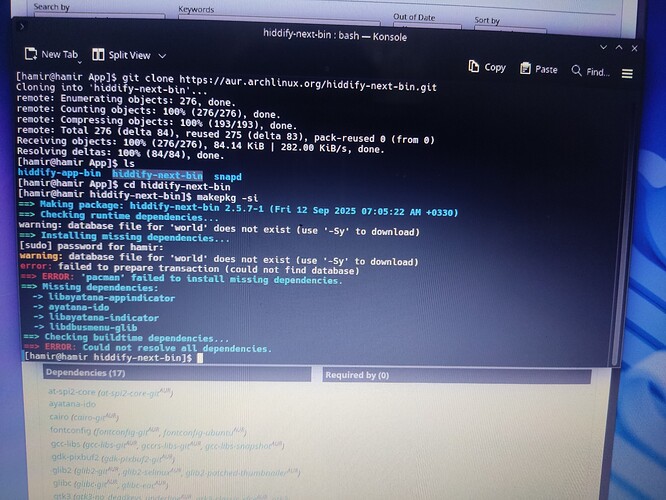Screen dimensions: 666x500
Task: Open the 'Sort by' dropdown in browser
Action: [x=510, y=28]
